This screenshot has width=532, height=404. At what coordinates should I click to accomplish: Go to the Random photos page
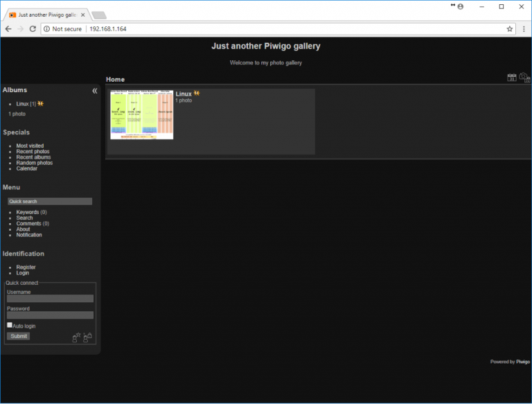[x=34, y=163]
